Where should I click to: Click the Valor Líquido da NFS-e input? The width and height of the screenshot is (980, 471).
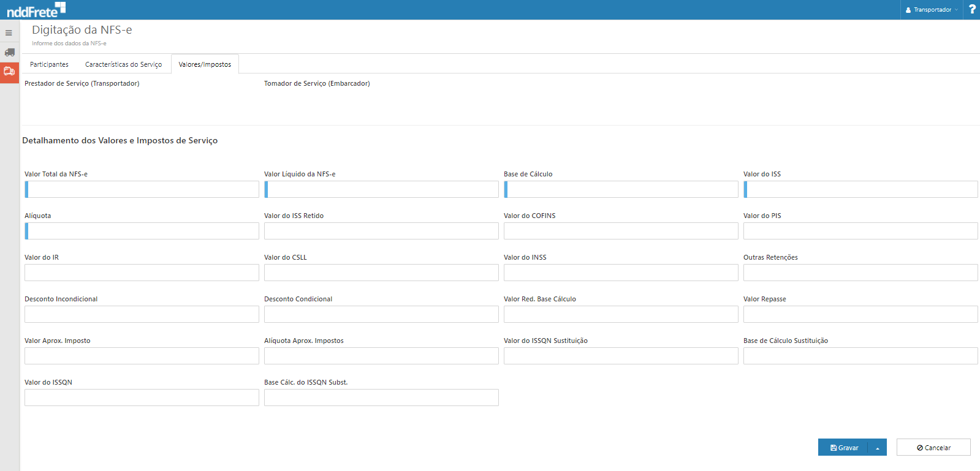pos(382,189)
